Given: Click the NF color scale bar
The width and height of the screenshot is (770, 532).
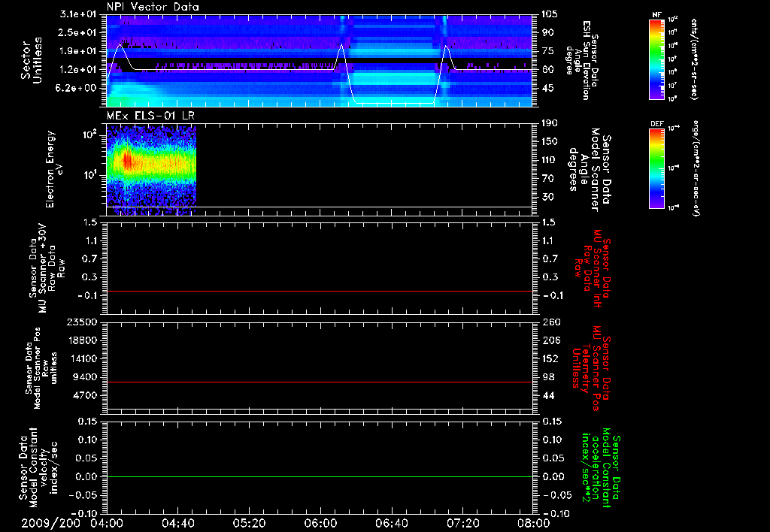Looking at the screenshot, I should (x=656, y=59).
